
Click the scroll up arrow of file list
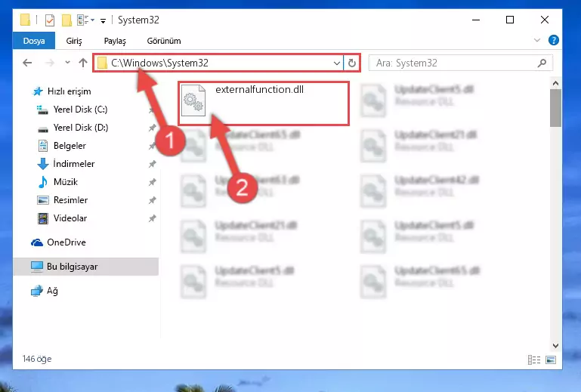(x=555, y=83)
